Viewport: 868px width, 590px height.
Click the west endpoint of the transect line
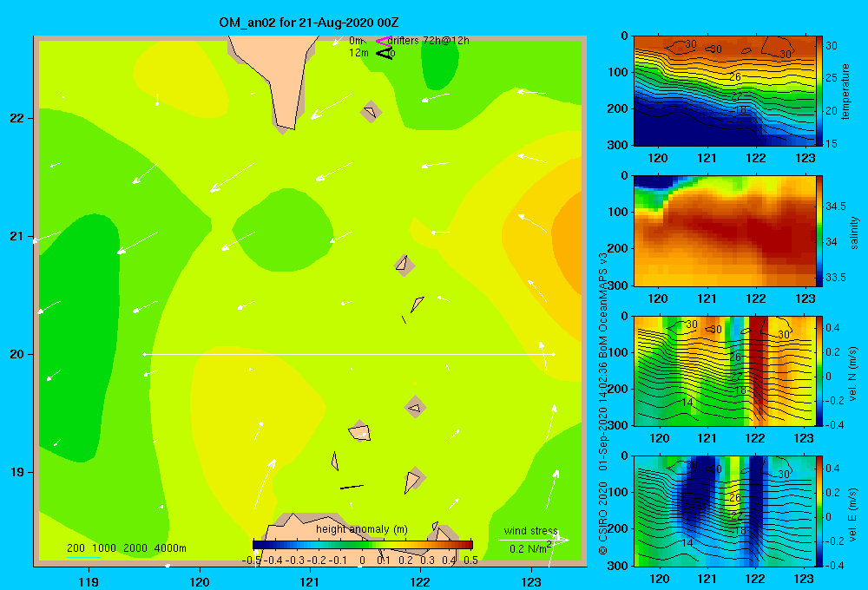[144, 354]
